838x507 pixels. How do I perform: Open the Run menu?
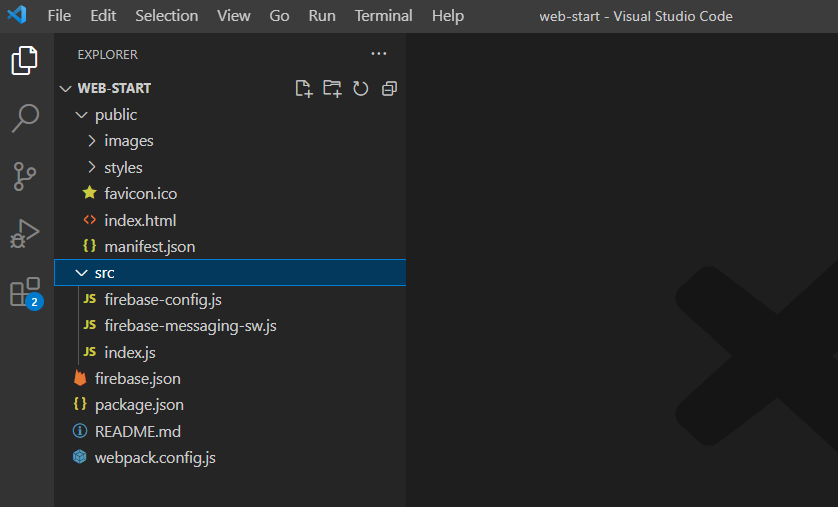(322, 15)
